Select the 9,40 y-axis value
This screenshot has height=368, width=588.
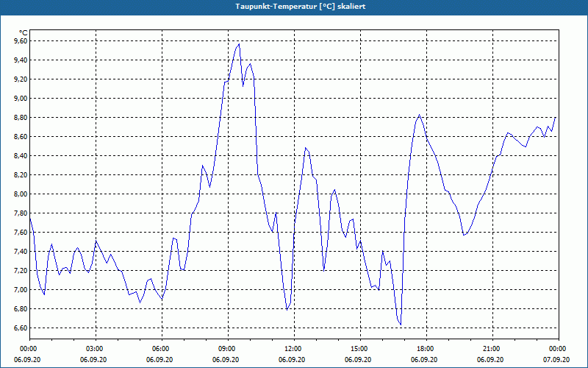tap(20, 60)
